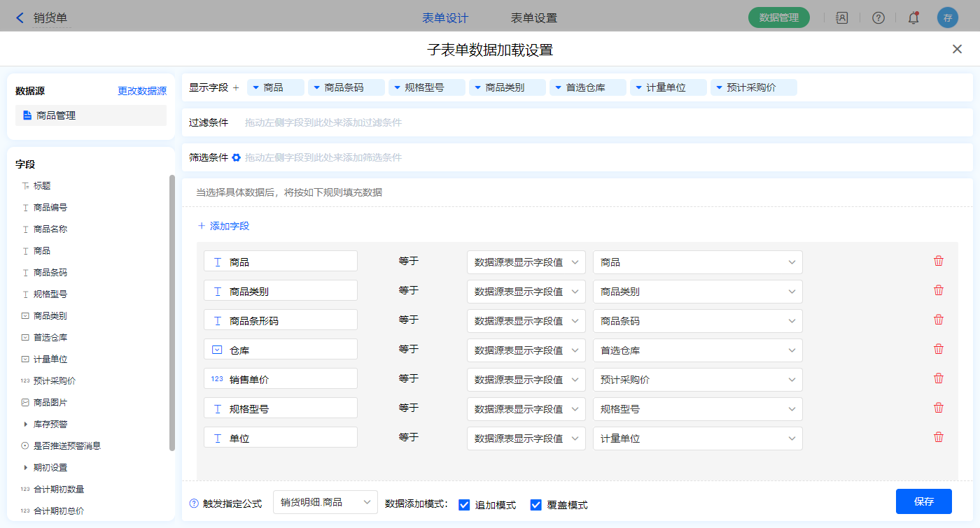Open the 首选仓库 value dropdown
The image size is (980, 528).
(696, 350)
